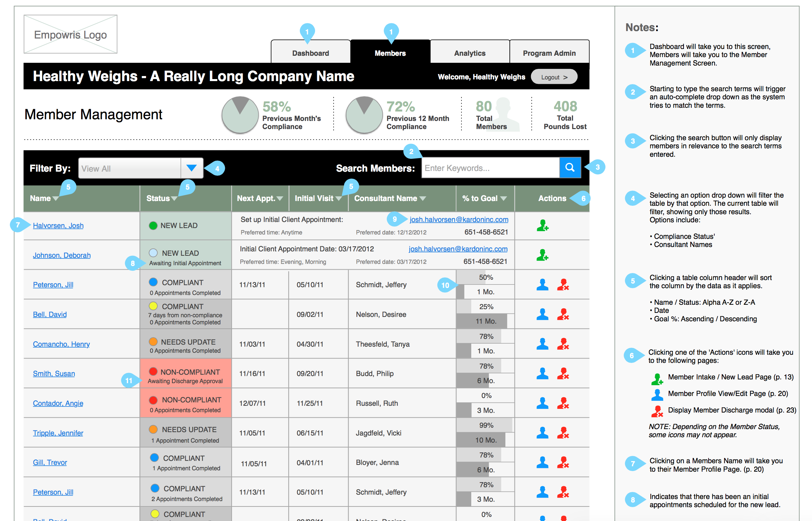The height and width of the screenshot is (521, 812).
Task: Open profile icon for Gill, Trevor
Action: tap(542, 462)
